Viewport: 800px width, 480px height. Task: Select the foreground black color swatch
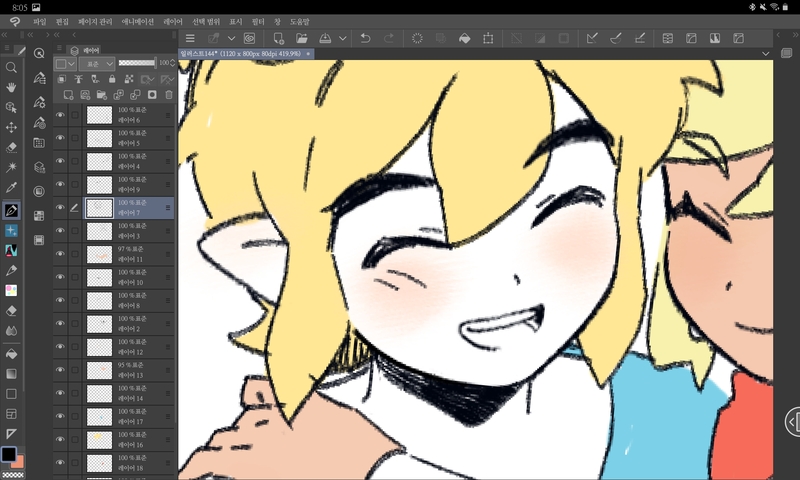[8, 453]
